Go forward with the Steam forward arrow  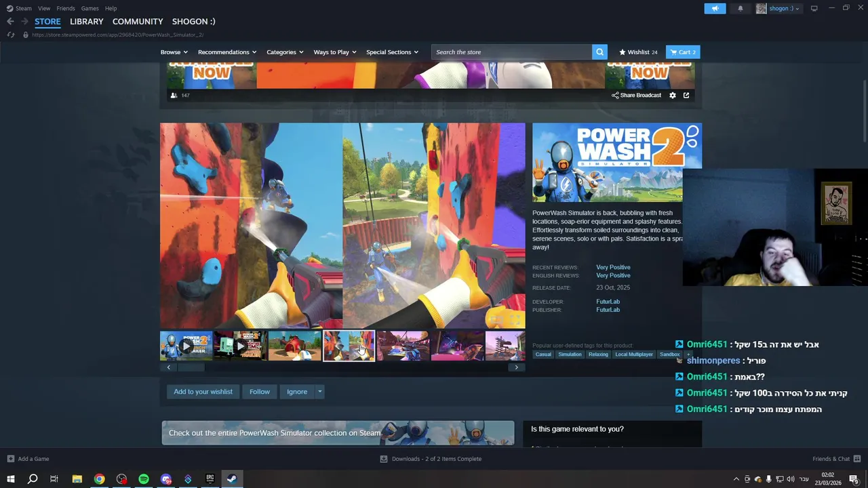coord(24,22)
